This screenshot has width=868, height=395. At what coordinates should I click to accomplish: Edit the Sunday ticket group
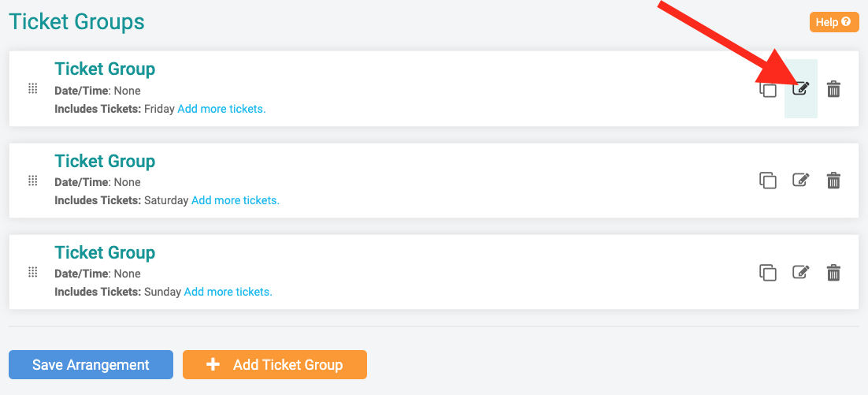[x=800, y=273]
